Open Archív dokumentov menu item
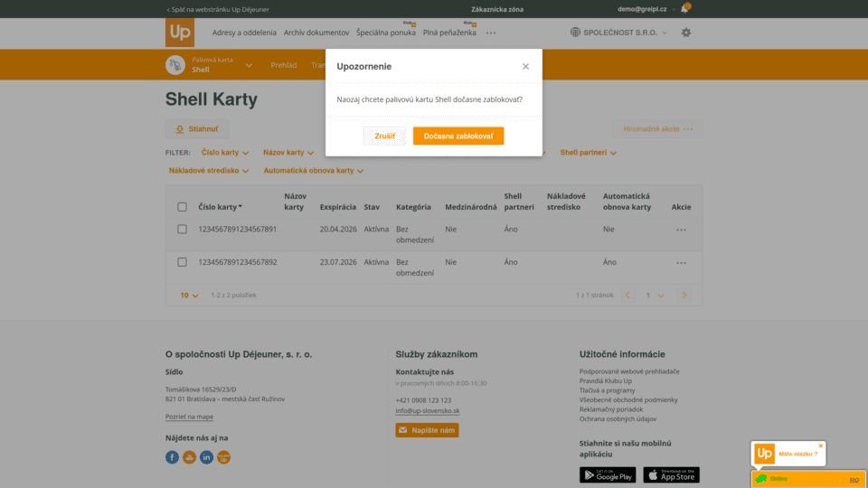Viewport: 868px width, 488px height. pos(316,33)
